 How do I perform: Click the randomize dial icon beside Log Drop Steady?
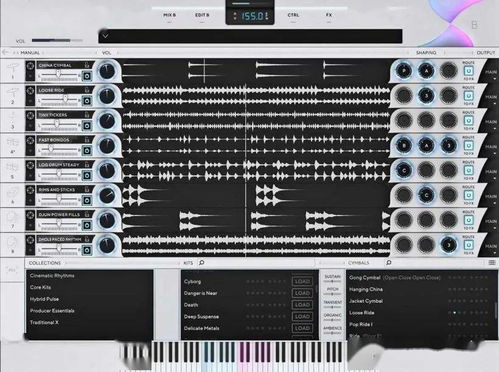(x=30, y=165)
